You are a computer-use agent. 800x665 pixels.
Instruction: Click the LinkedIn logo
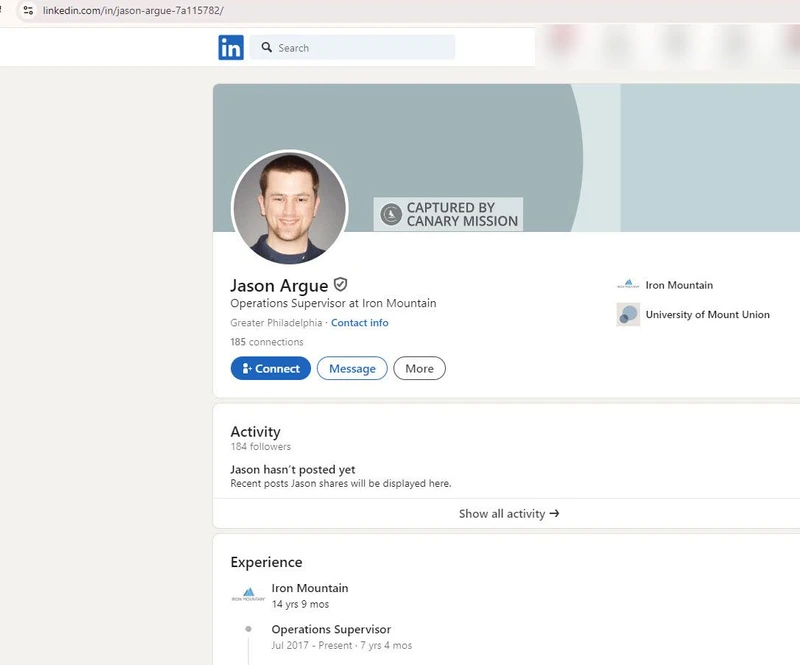[x=231, y=47]
